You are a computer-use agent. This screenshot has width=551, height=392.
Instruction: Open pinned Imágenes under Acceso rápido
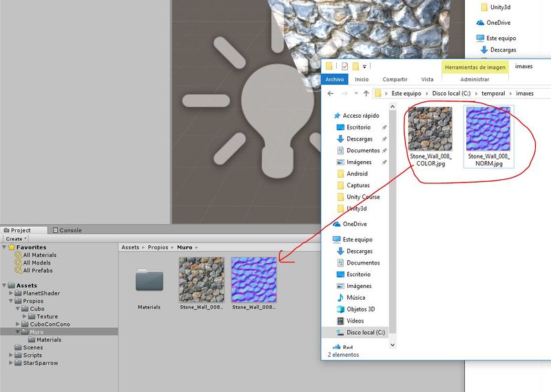pyautogui.click(x=359, y=162)
